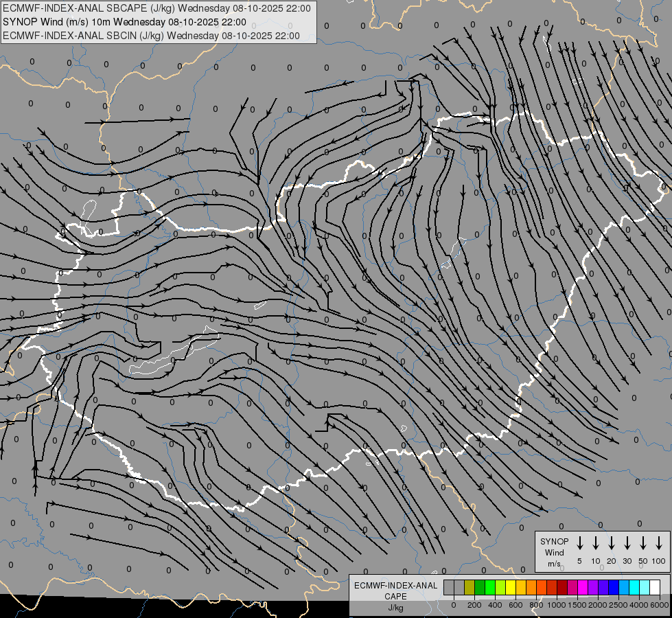Click the SYNOP Wind 10m title line
The width and height of the screenshot is (672, 618).
coord(124,22)
